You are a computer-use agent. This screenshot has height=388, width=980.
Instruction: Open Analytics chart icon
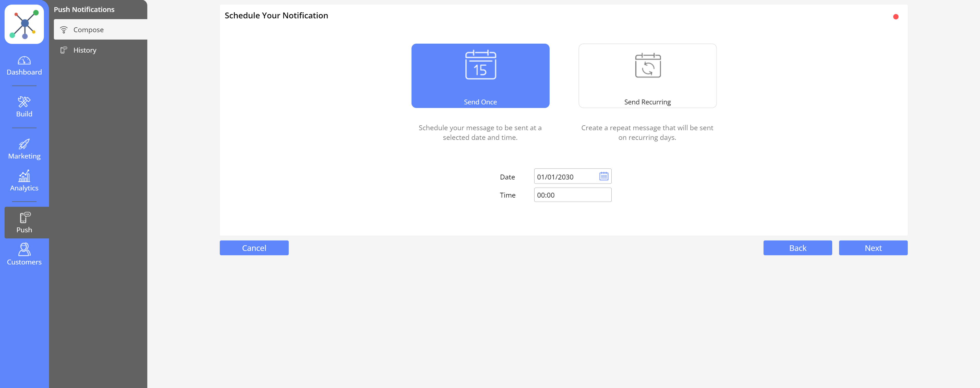point(24,176)
